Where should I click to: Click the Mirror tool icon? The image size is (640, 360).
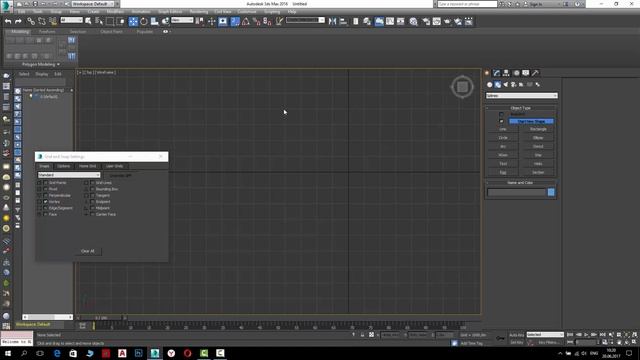(333, 21)
